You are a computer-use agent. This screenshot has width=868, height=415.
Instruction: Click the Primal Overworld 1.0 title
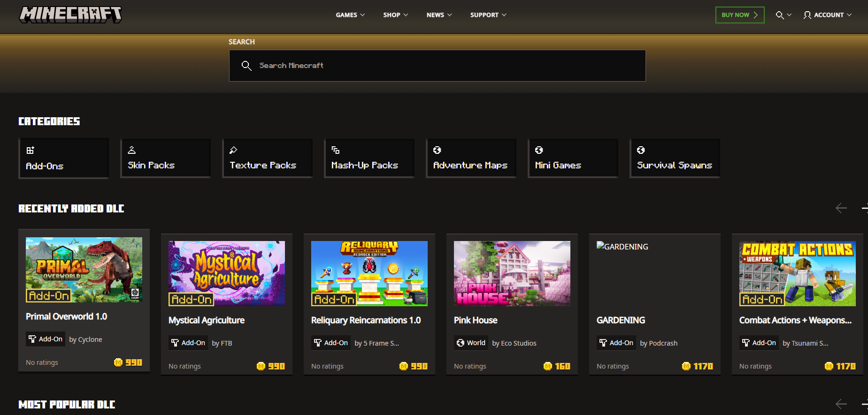point(67,317)
